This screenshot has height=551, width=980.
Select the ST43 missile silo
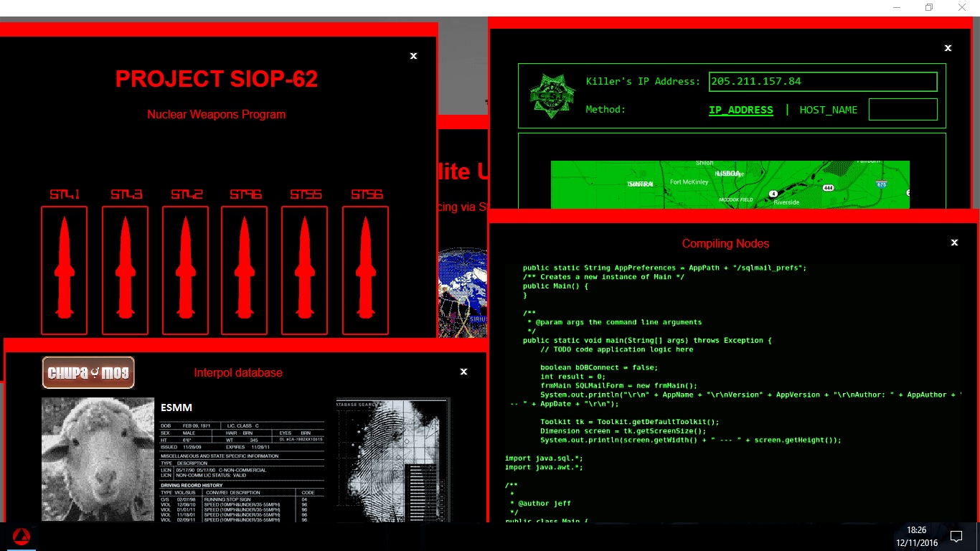[125, 270]
